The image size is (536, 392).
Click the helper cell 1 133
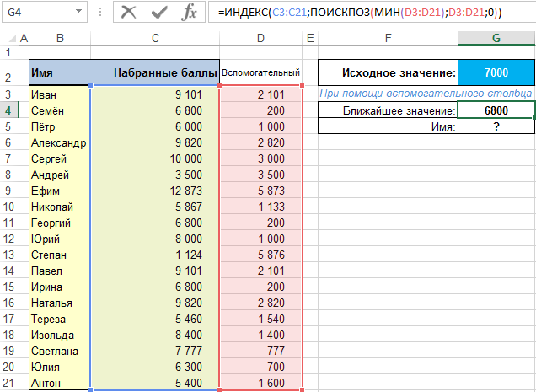coord(260,207)
